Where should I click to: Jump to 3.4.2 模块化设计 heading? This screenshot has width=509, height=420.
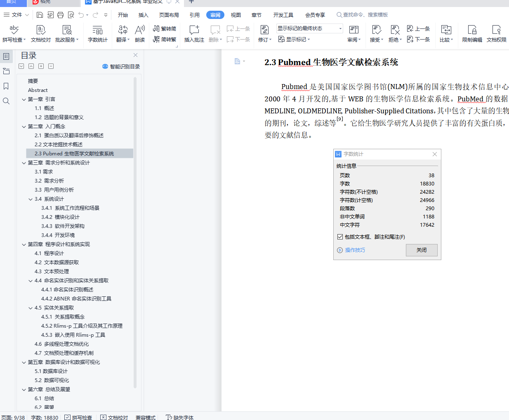click(x=60, y=217)
